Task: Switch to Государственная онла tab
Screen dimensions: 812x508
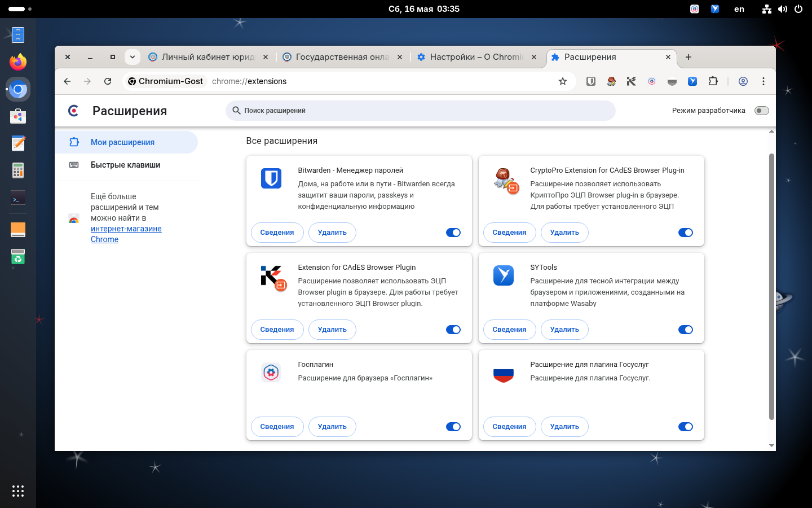Action: click(343, 57)
